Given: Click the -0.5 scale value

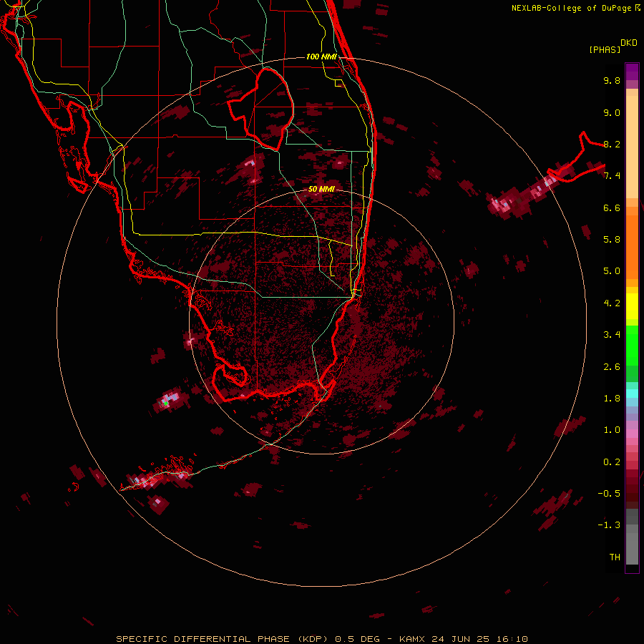Looking at the screenshot, I should point(609,494).
